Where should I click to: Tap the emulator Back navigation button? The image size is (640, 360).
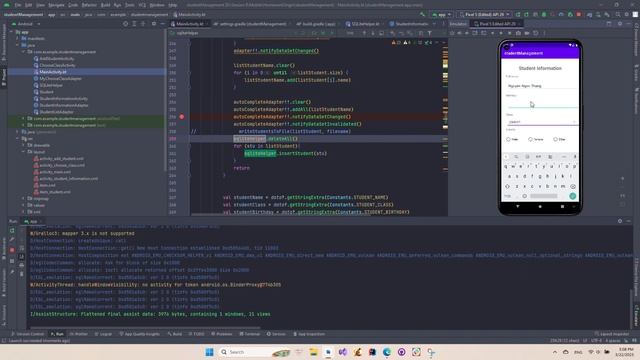518,207
